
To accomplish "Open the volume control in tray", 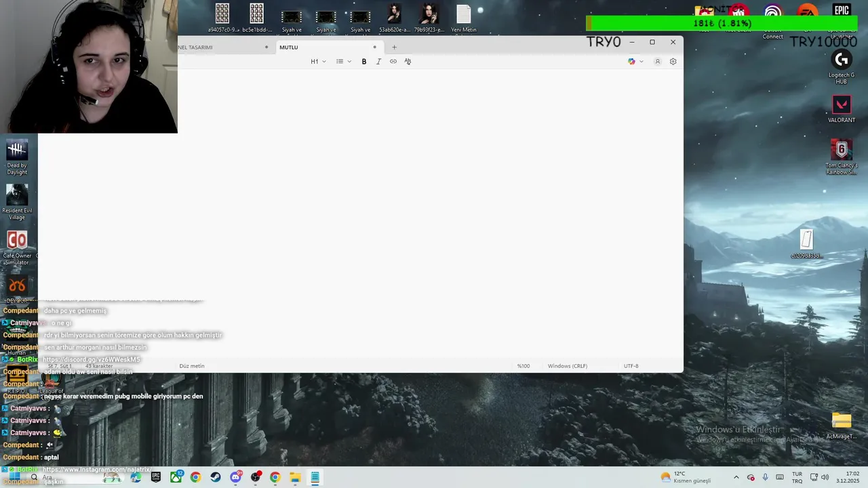I will point(825,477).
